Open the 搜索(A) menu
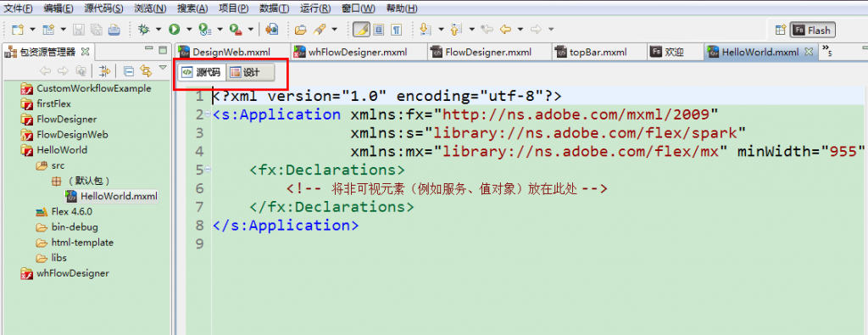The width and height of the screenshot is (868, 335). click(192, 8)
